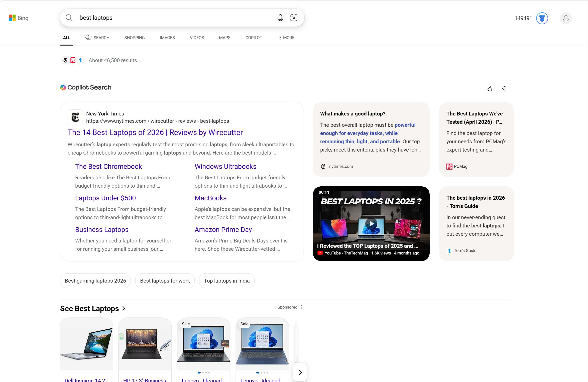Viewport: 588px width, 382px height.
Task: Open The 14 Best Laptops Wirecutter link
Action: coord(155,133)
